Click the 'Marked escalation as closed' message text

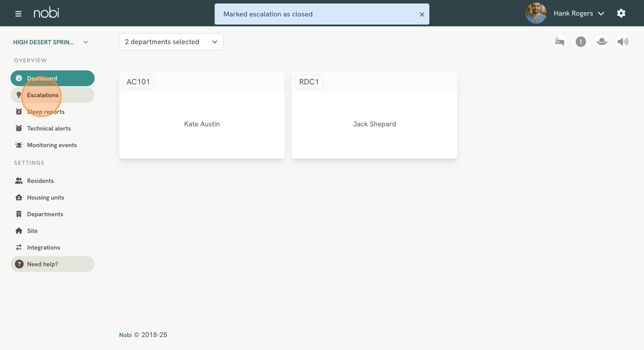click(268, 14)
